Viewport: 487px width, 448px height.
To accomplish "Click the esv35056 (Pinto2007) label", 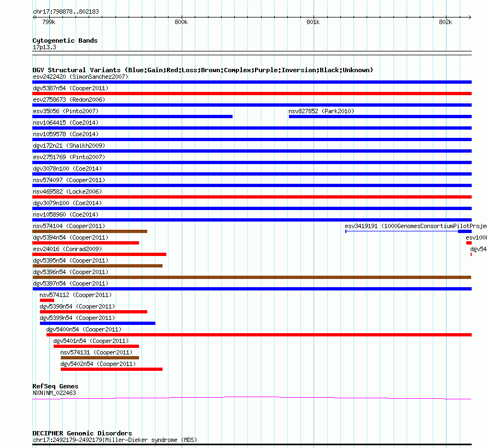I will click(66, 111).
